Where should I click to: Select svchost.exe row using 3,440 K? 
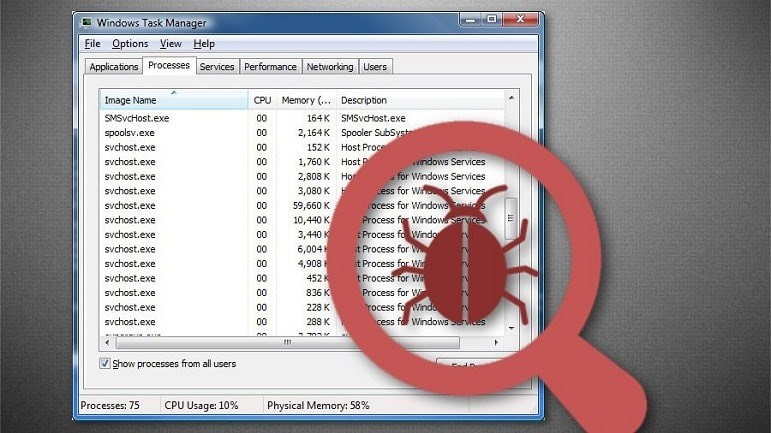302,234
